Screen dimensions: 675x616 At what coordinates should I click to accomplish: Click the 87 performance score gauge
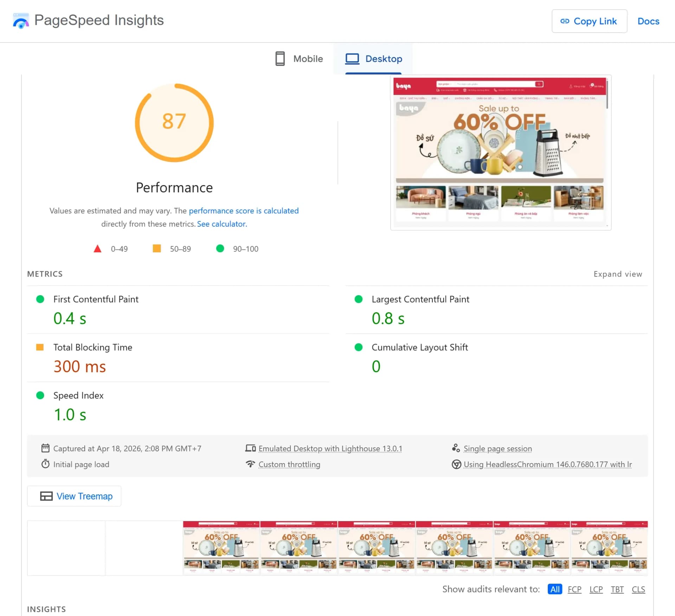[x=174, y=122]
